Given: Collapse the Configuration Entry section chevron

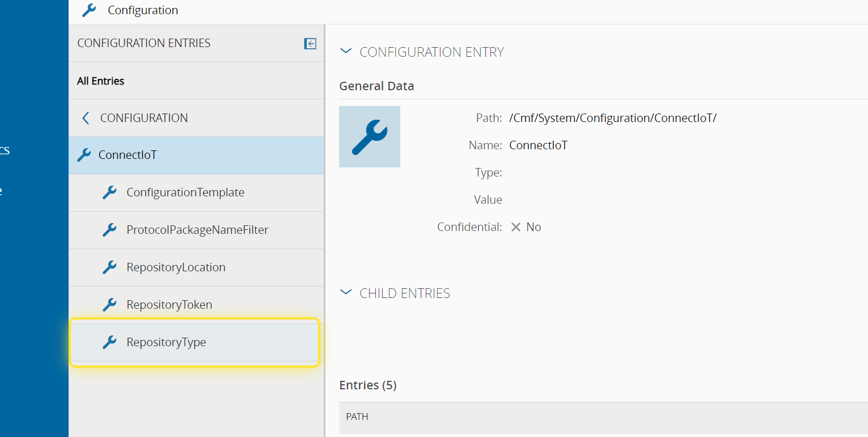Looking at the screenshot, I should 345,51.
